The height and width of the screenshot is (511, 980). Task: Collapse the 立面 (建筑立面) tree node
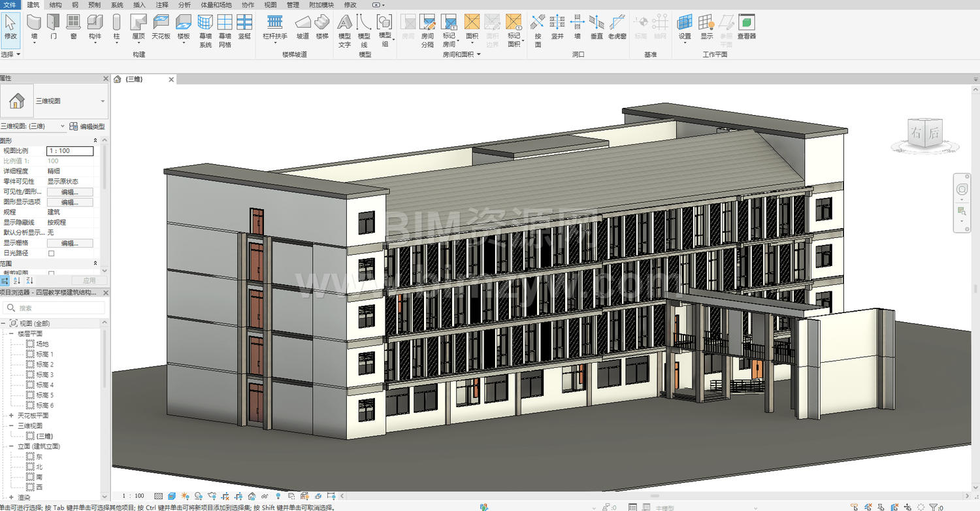(x=11, y=446)
